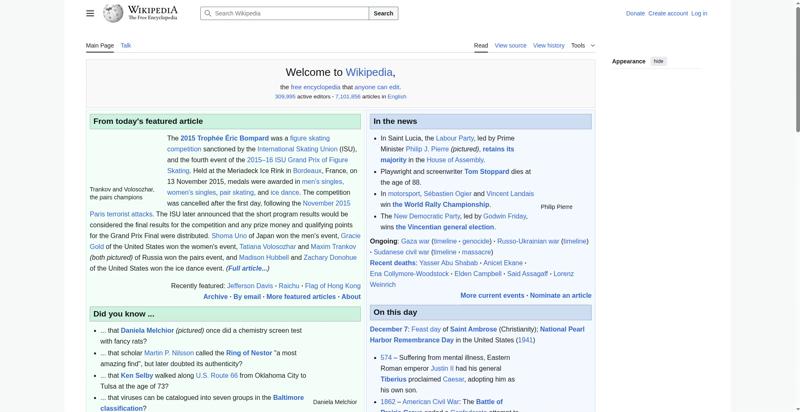800x412 pixels.
Task: Click the Nominate an article link
Action: point(560,296)
